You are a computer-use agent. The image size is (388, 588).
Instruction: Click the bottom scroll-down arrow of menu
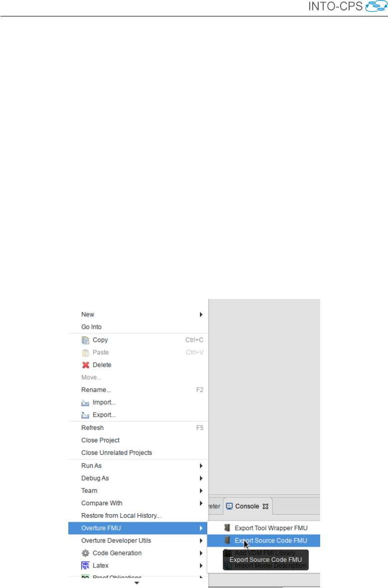tap(137, 583)
